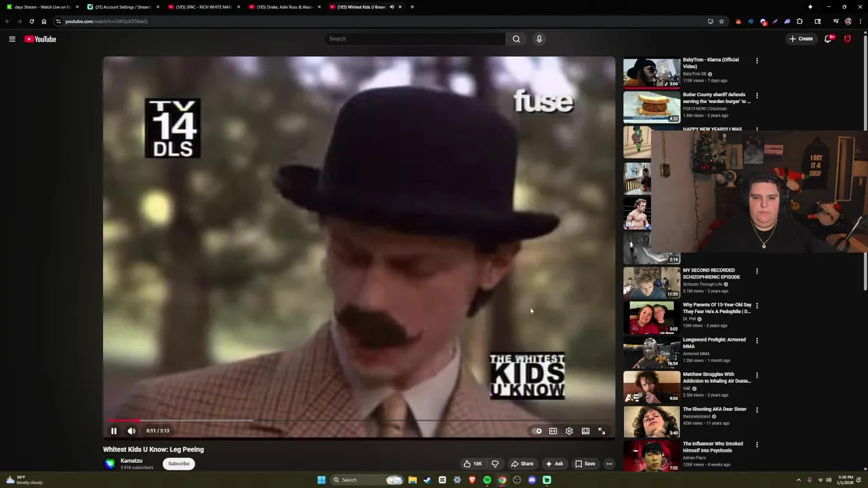Mute the Whitest Kids U Know tab audio
The image size is (868, 488).
(391, 7)
